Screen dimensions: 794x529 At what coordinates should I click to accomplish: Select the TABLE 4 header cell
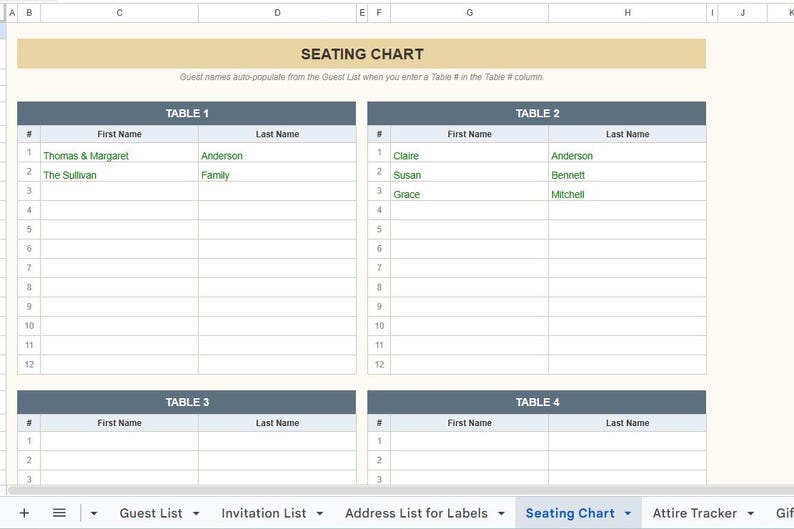[x=537, y=402]
